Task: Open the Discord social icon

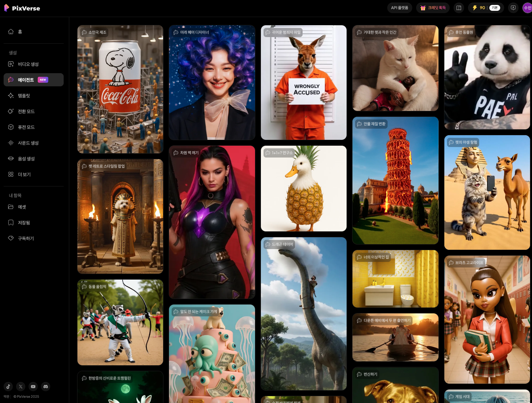Action: pos(46,386)
